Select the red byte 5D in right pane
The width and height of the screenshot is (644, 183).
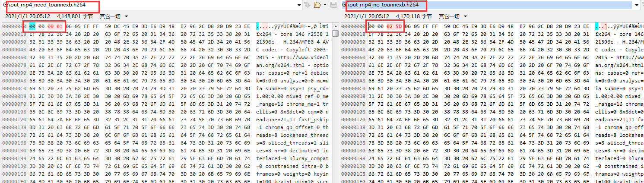point(398,26)
